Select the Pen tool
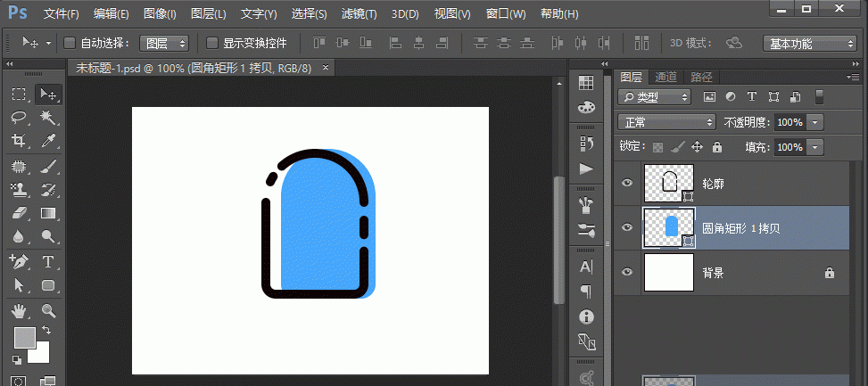Image resolution: width=868 pixels, height=386 pixels. [x=19, y=261]
